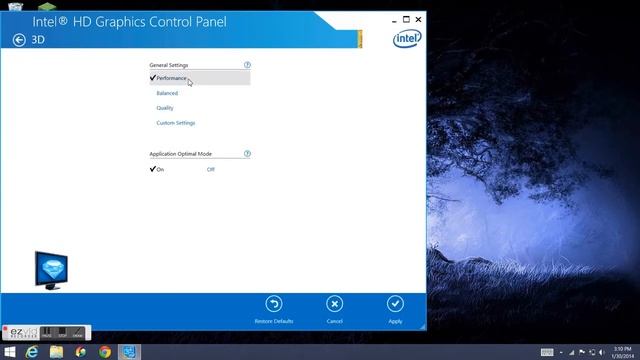Turn Application Optimal Mode On
This screenshot has height=360, width=640.
pyautogui.click(x=157, y=169)
